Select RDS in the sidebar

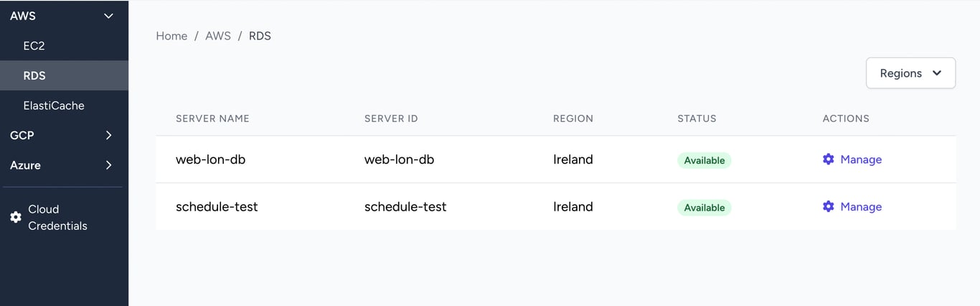coord(34,75)
